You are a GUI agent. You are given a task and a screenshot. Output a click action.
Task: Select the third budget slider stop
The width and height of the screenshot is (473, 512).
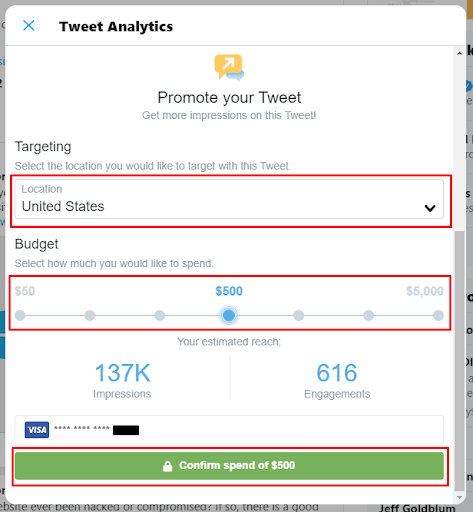tap(160, 315)
